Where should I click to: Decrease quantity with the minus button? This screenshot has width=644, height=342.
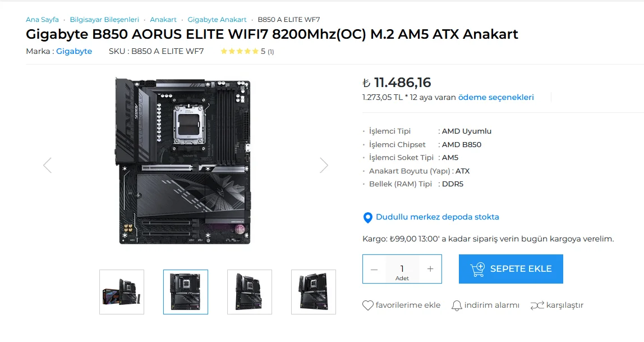[x=374, y=269]
